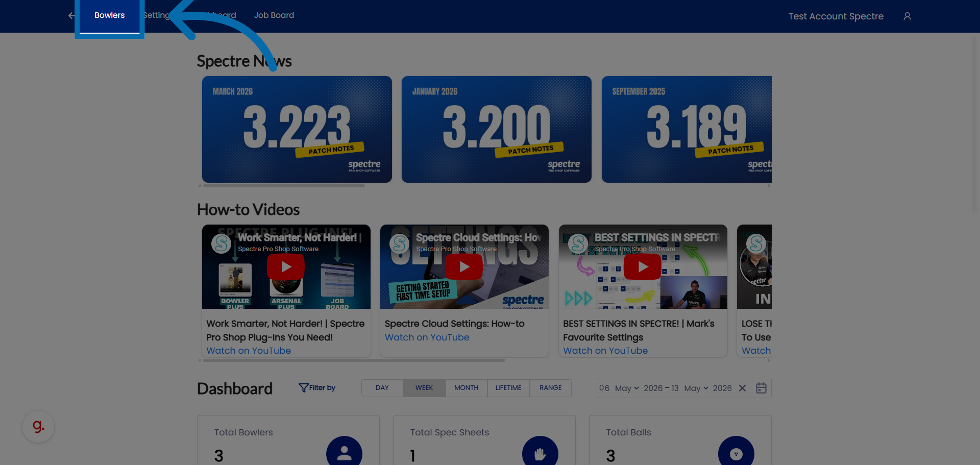Viewport: 980px width, 465px height.
Task: Click channel avatar on Work Smarter video
Action: click(222, 243)
